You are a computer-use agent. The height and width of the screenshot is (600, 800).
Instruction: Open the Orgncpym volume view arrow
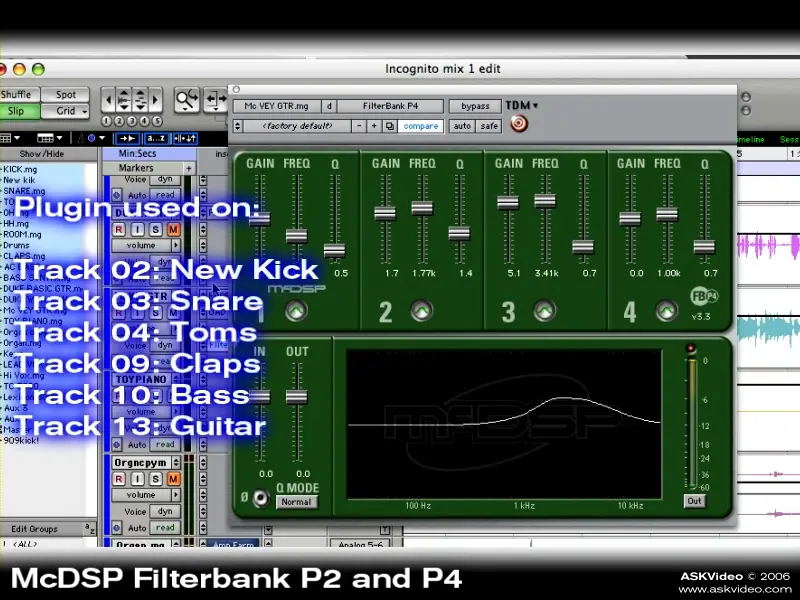pos(176,495)
